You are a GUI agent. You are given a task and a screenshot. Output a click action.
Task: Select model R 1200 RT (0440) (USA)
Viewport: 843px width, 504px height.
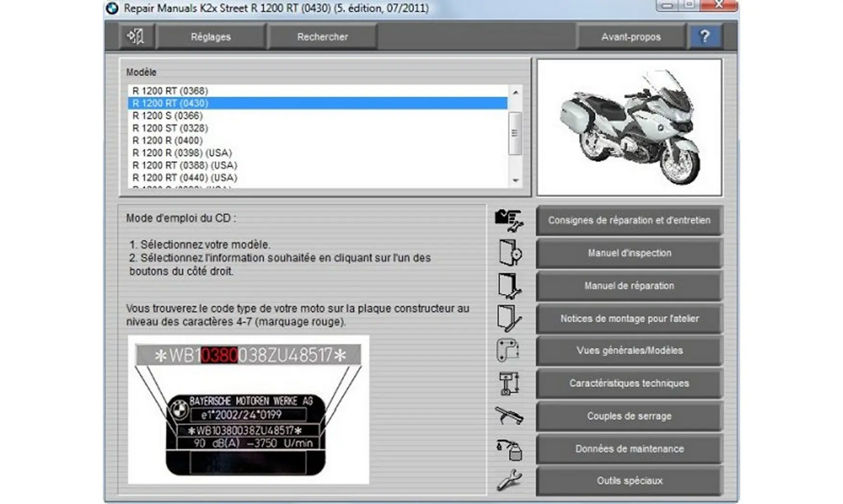(318, 178)
